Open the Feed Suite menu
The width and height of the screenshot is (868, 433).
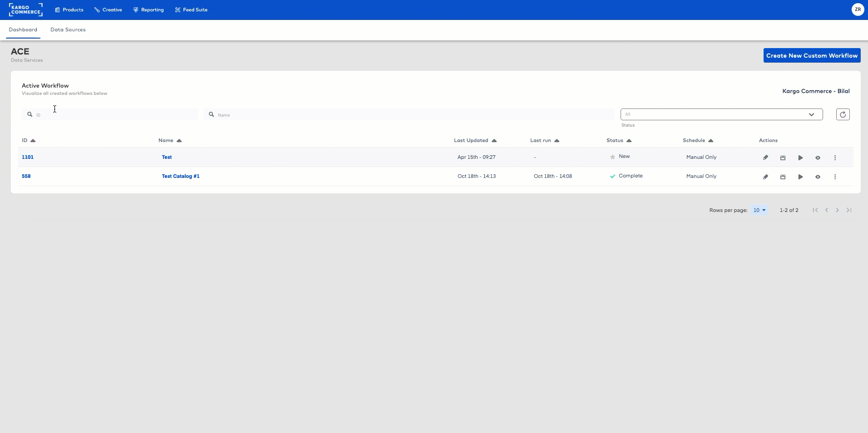pyautogui.click(x=191, y=10)
